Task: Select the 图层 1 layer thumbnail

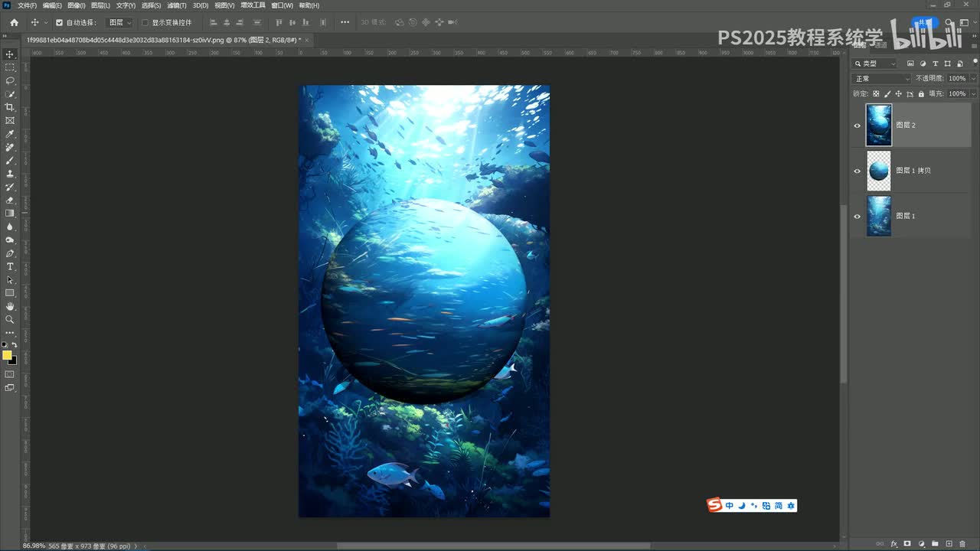Action: click(x=879, y=216)
